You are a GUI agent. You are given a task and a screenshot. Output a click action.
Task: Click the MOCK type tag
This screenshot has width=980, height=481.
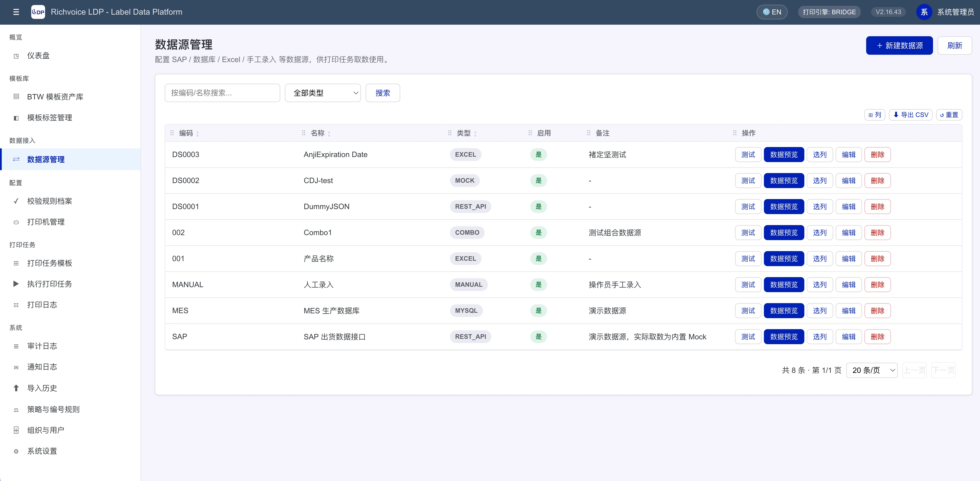[x=465, y=181]
